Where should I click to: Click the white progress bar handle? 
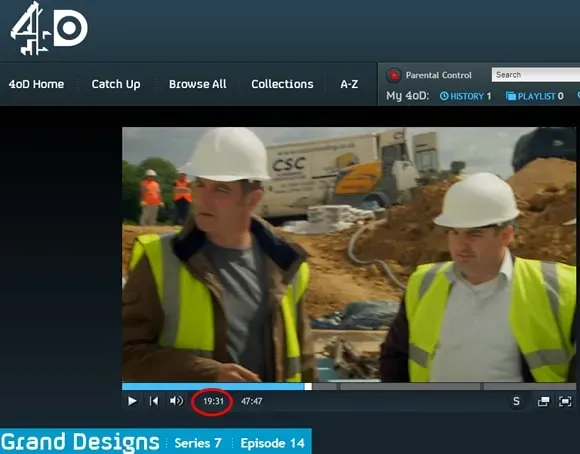click(x=308, y=387)
